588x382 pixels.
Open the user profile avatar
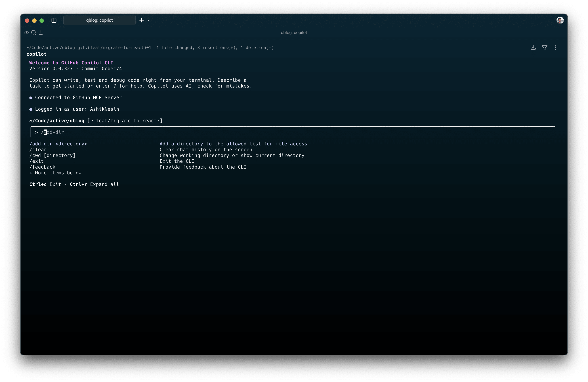[560, 20]
